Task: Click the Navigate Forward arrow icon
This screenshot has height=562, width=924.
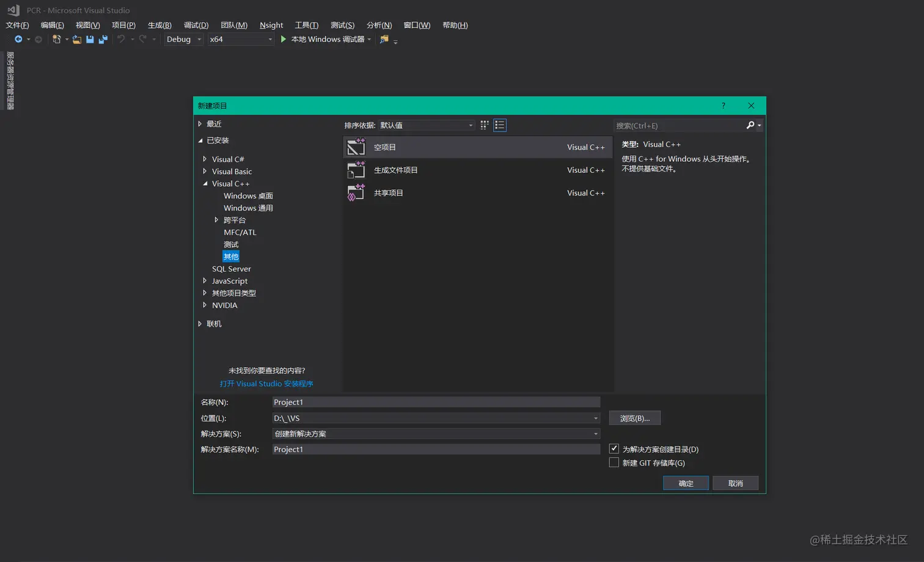Action: (38, 39)
